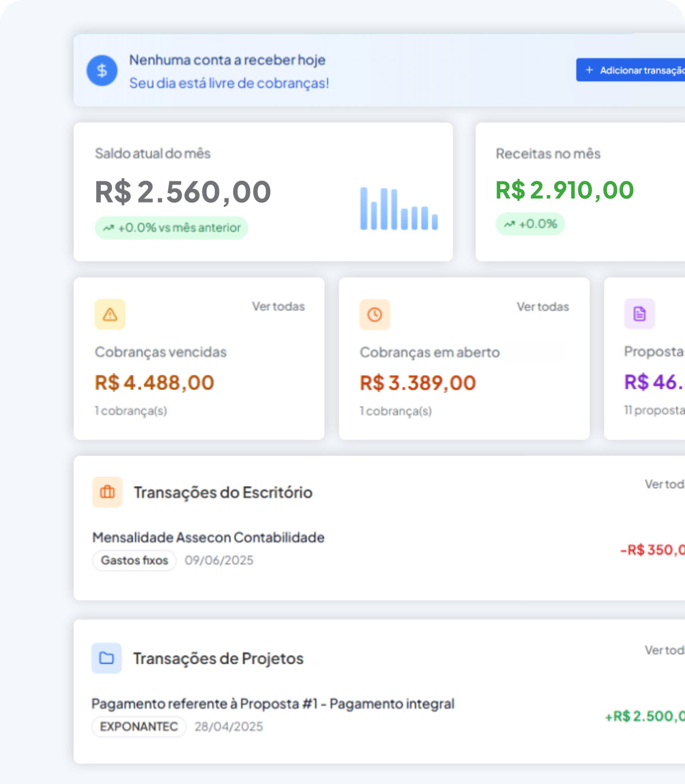Open the Proposta #1 payment transaction
This screenshot has height=784, width=685.
[x=273, y=704]
